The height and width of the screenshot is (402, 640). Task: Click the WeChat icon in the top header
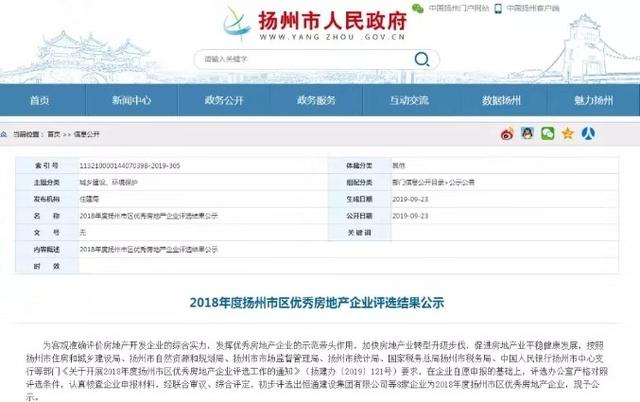pyautogui.click(x=418, y=8)
